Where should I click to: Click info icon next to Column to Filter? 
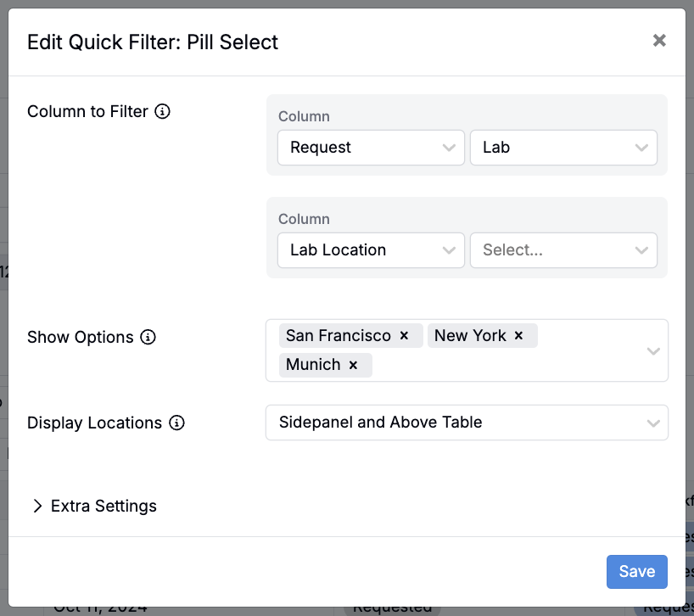[163, 111]
